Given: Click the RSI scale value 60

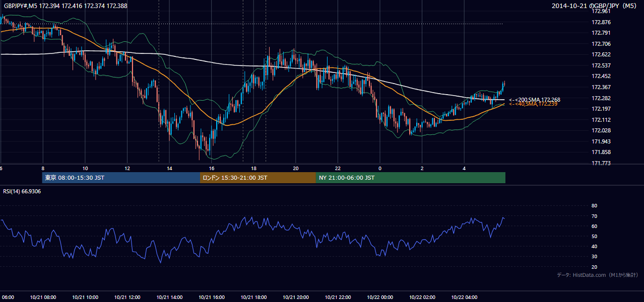Looking at the screenshot, I should point(594,226).
